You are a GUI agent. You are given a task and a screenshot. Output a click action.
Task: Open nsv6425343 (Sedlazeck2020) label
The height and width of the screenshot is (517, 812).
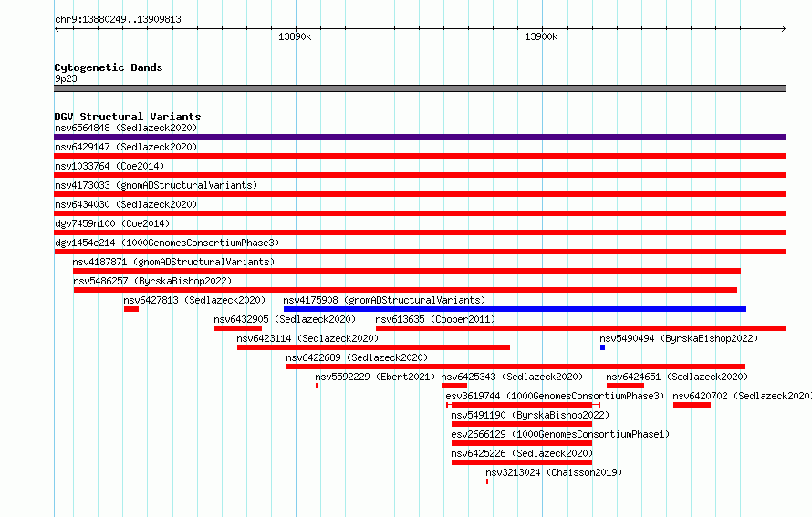point(512,377)
